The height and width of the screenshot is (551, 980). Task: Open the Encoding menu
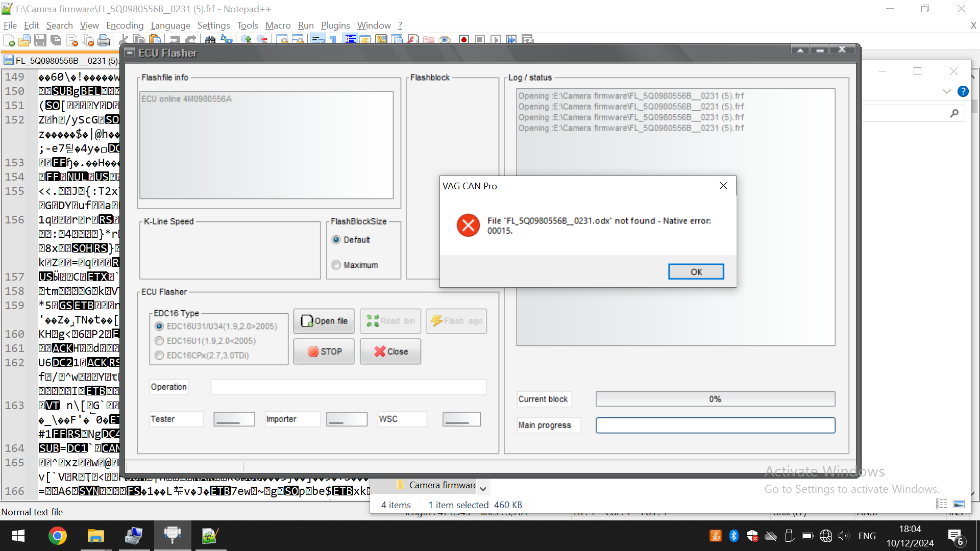point(125,26)
